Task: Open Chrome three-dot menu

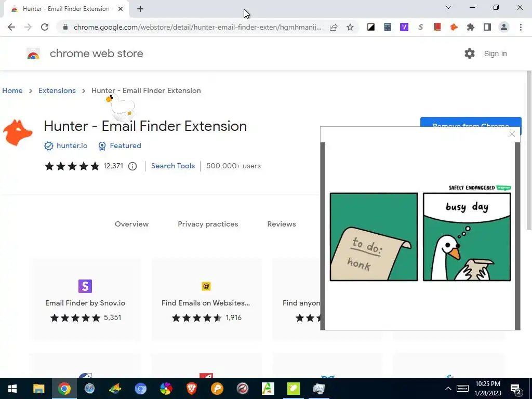Action: [521, 27]
